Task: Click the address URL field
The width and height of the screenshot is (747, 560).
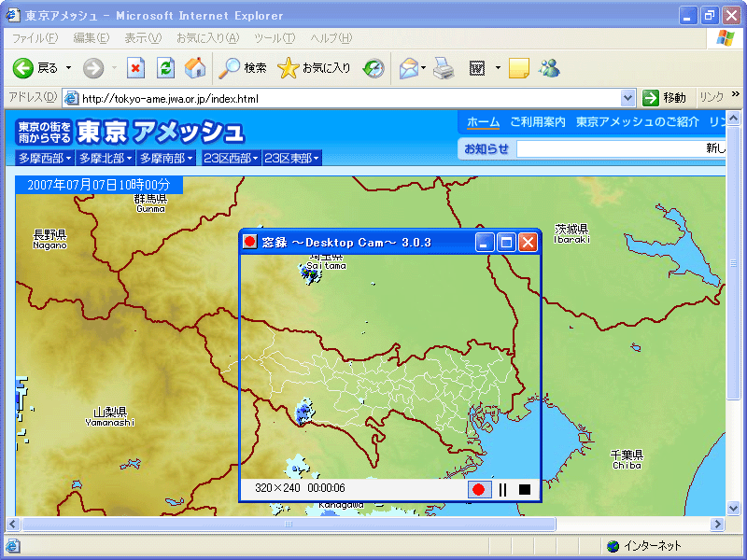Action: click(x=350, y=99)
